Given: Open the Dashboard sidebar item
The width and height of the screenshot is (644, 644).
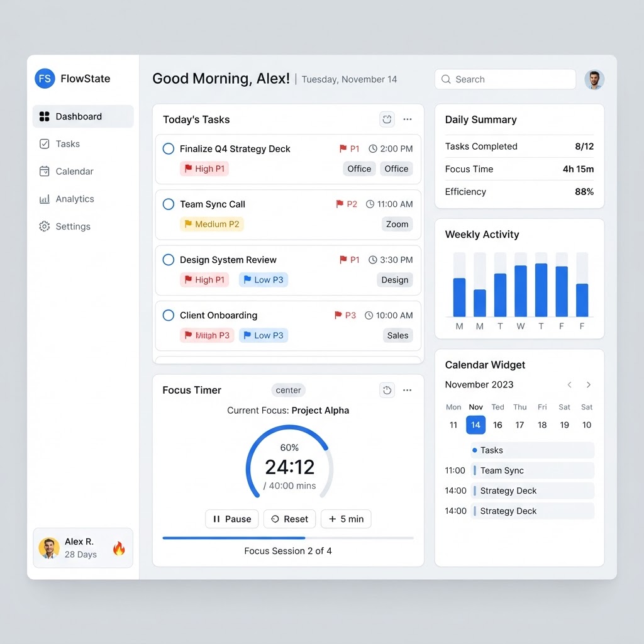Looking at the screenshot, I should [83, 116].
